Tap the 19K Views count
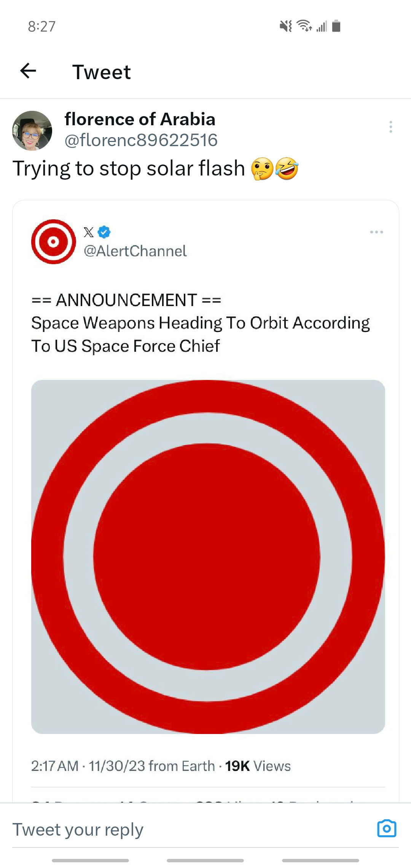The image size is (411, 868). (x=258, y=766)
